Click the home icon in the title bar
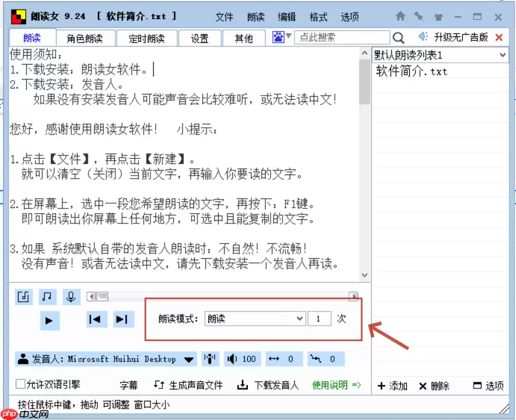Viewport: 516px width, 420px height. pos(400,16)
